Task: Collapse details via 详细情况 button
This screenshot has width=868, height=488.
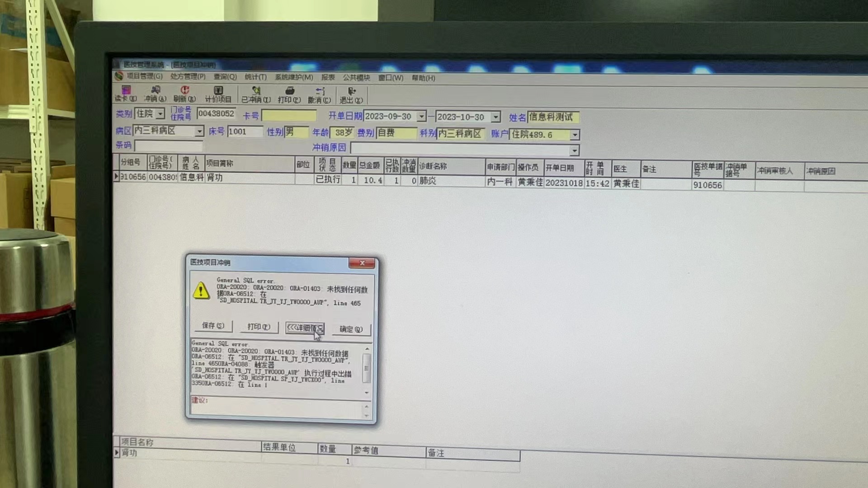Action: 305,328
